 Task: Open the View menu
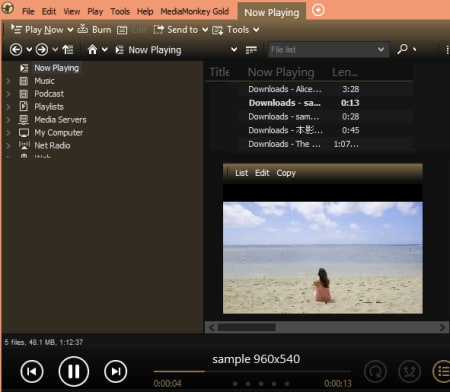72,12
